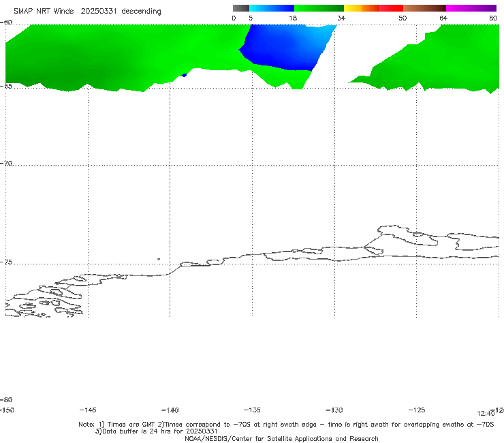Click the color bar label '34'

[341, 18]
